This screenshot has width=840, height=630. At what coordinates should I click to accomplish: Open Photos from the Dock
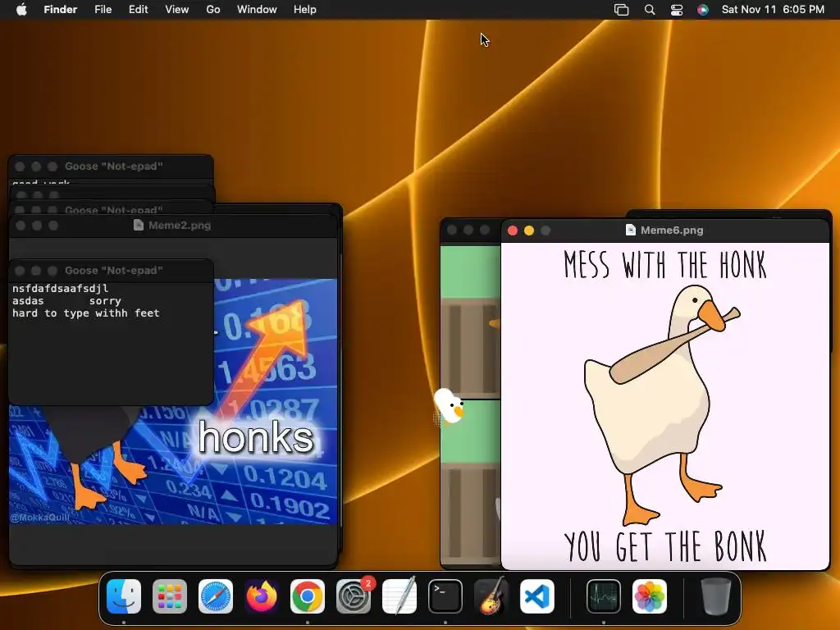pyautogui.click(x=650, y=596)
